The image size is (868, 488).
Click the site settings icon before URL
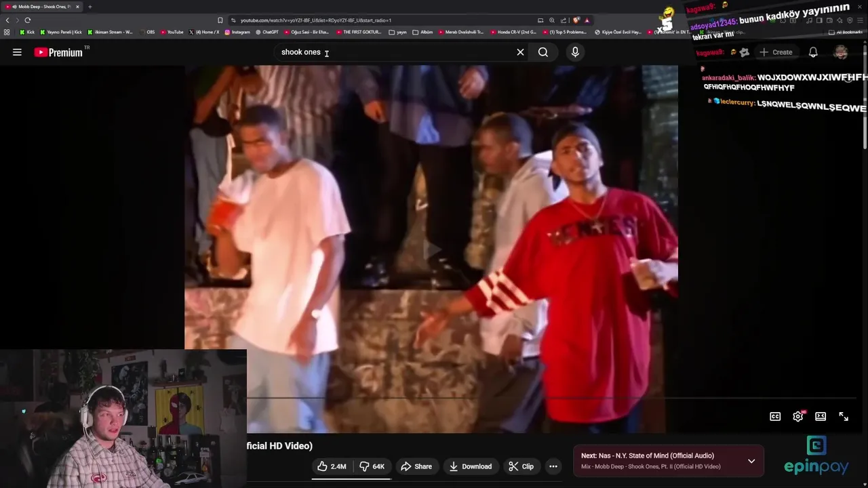coord(233,20)
